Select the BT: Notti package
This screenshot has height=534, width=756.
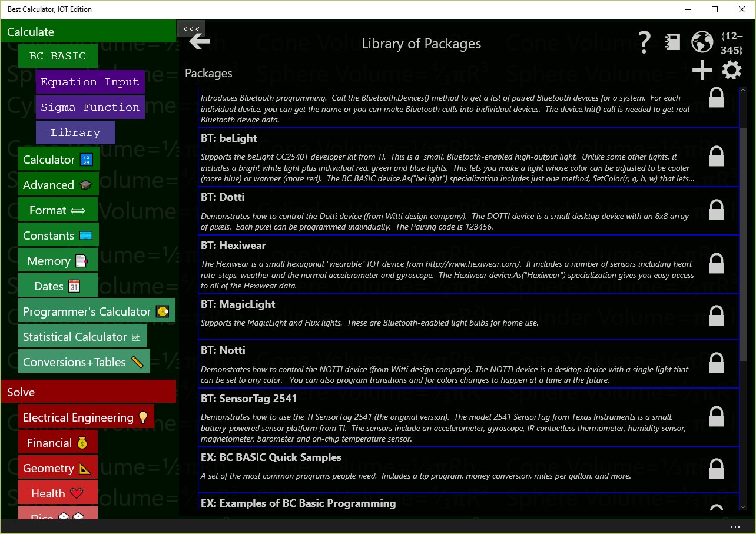click(x=468, y=364)
